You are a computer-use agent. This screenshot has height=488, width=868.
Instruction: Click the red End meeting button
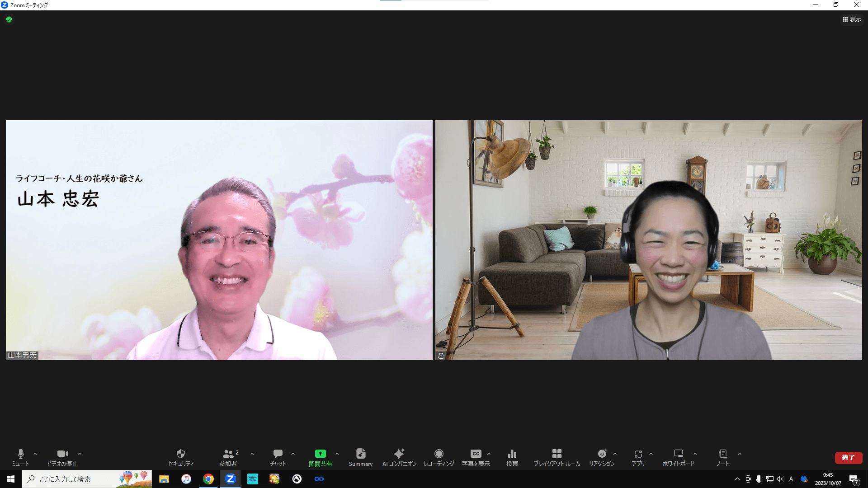[848, 457]
